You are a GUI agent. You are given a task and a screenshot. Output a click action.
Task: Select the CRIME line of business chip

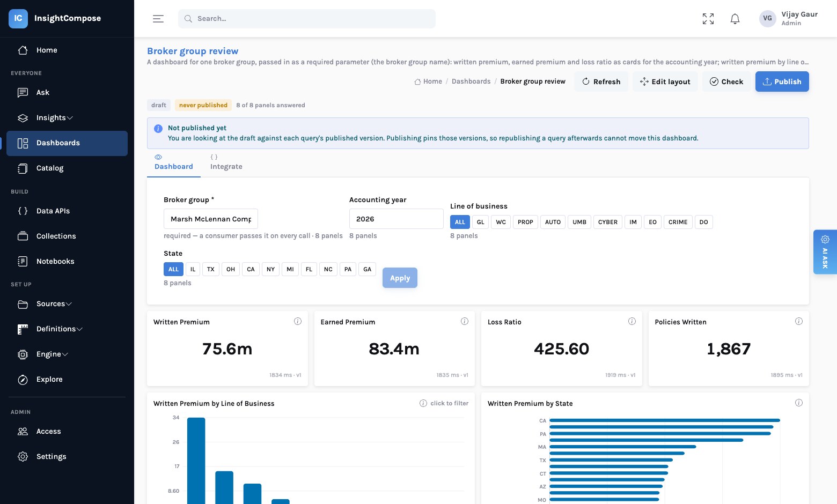678,222
